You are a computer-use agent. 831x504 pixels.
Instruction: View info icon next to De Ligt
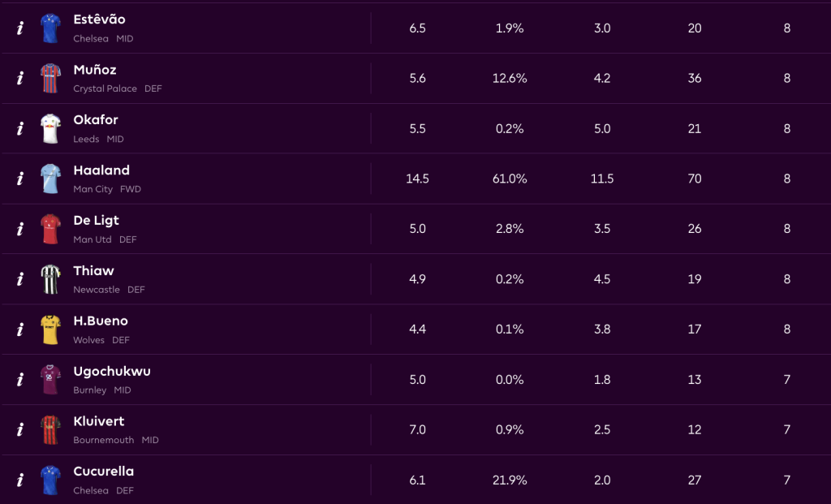20,230
